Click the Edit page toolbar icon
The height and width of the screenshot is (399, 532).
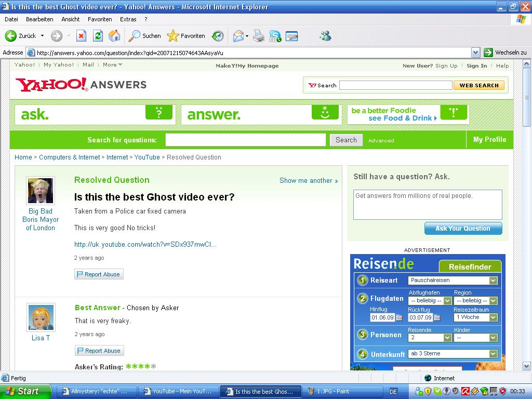pyautogui.click(x=292, y=36)
